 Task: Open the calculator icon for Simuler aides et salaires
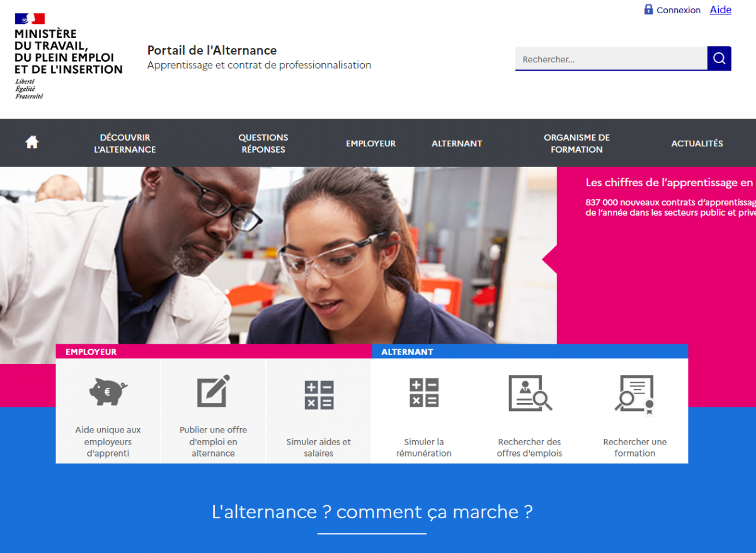[x=319, y=395]
